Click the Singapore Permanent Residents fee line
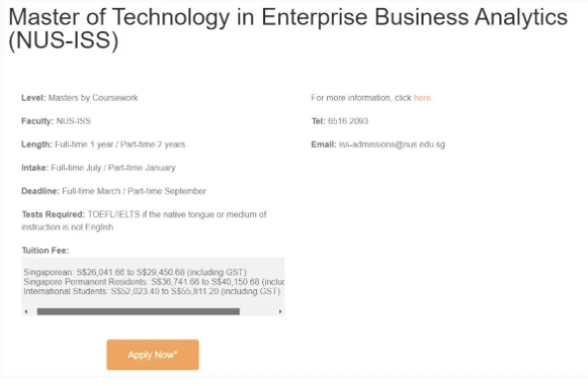 tap(153, 281)
